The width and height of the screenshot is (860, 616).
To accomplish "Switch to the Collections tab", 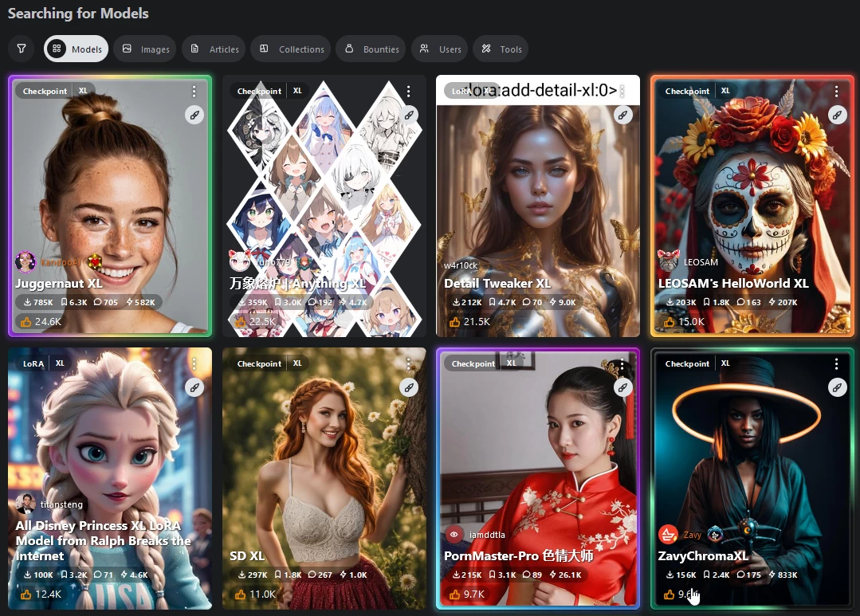I will point(291,49).
